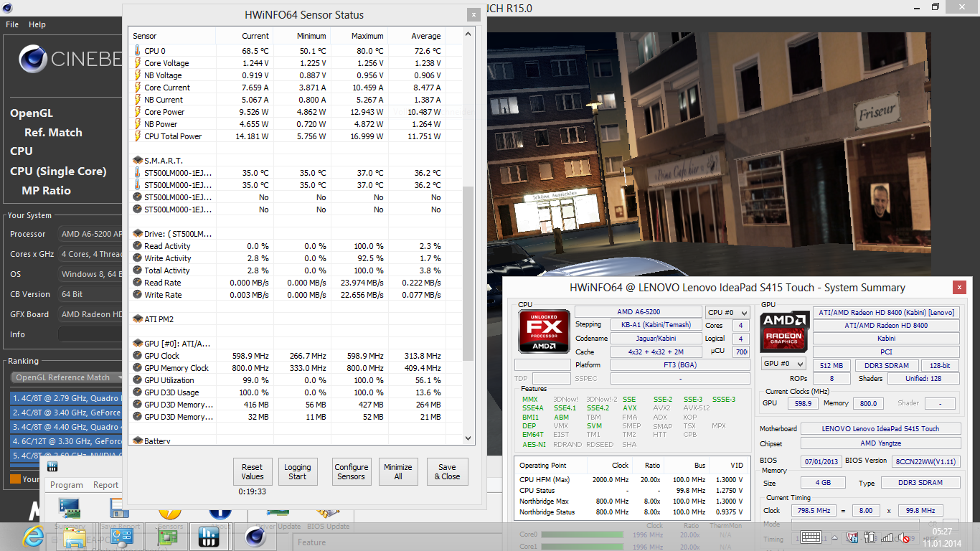
Task: Click the McAfee security tray icon
Action: [x=852, y=537]
